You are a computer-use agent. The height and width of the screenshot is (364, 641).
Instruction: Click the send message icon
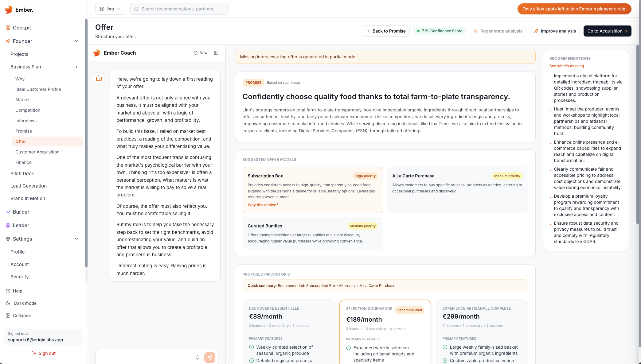(x=210, y=357)
